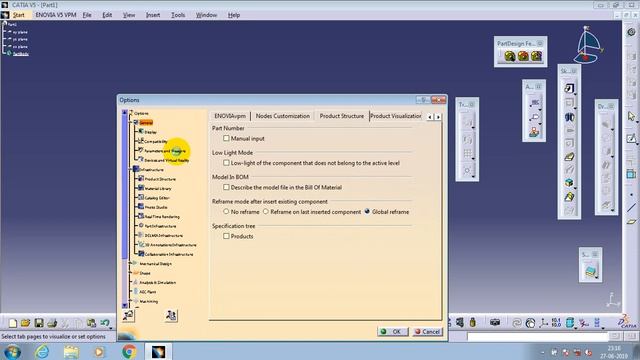
Task: Click the middle PartDesign Feature icon
Action: click(x=523, y=56)
